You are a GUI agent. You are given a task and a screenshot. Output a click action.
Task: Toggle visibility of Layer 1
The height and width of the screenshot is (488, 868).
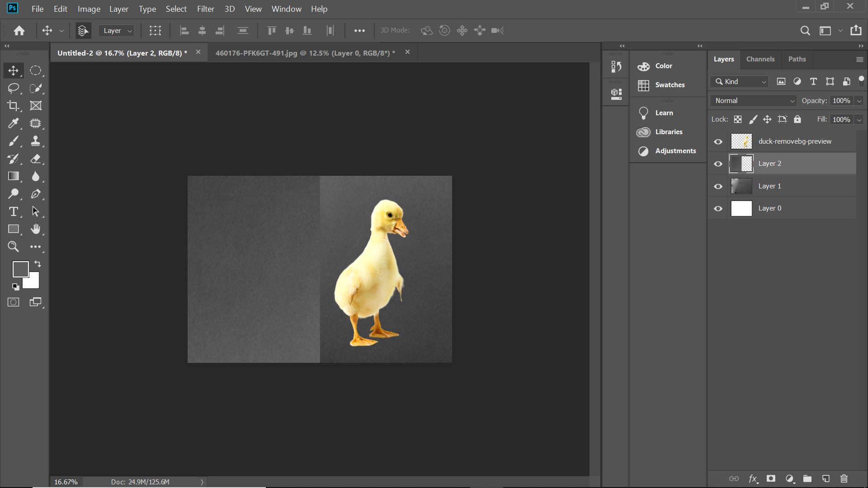718,186
